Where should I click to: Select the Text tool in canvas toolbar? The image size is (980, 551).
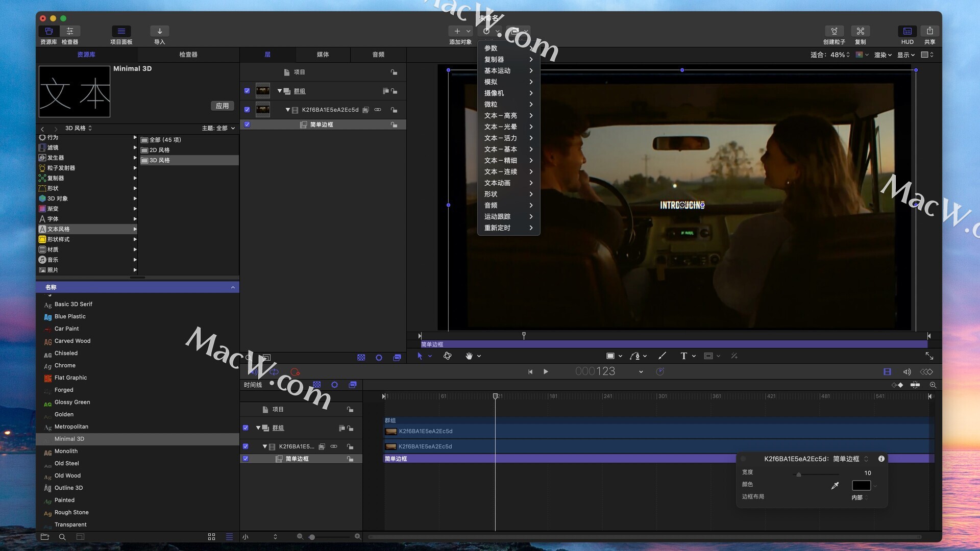coord(683,356)
